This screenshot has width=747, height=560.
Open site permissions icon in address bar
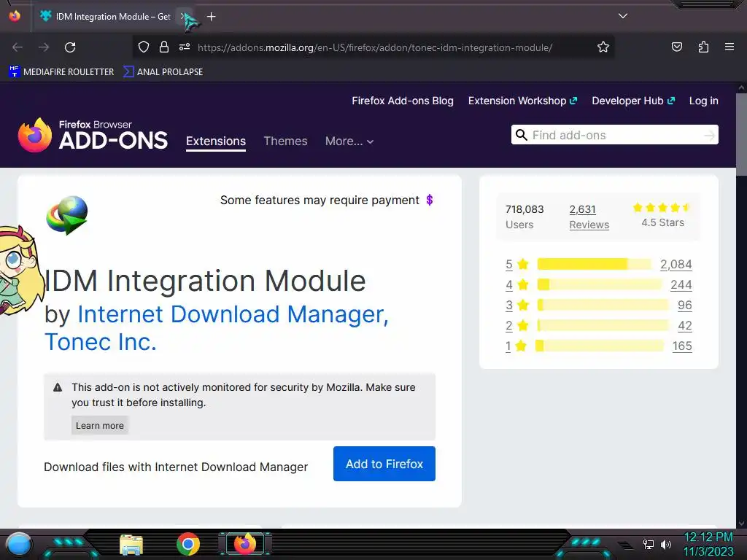[185, 47]
